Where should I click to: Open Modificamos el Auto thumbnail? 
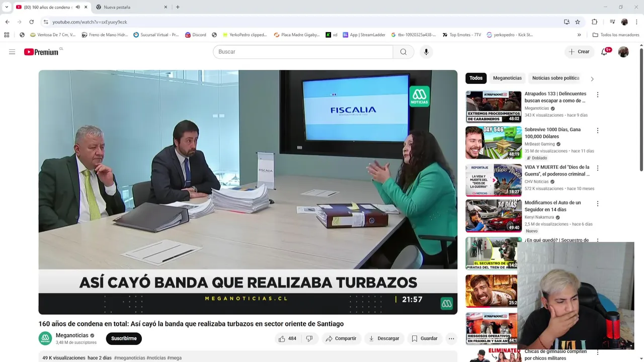[x=494, y=216]
